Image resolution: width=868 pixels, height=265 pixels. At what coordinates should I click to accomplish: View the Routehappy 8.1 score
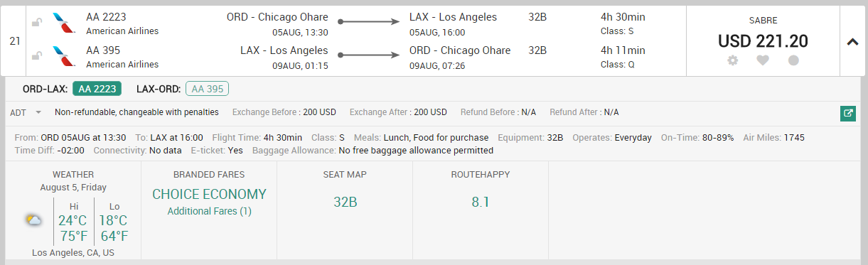[x=481, y=202]
